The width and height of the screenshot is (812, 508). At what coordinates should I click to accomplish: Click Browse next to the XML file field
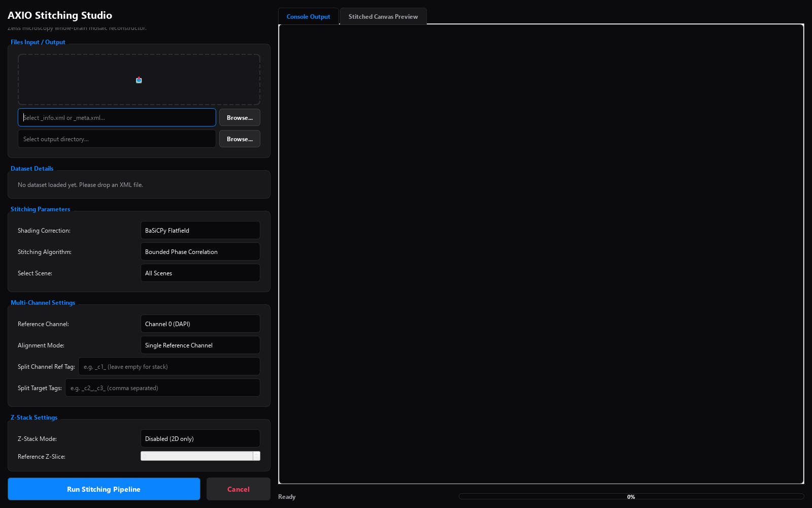click(240, 117)
